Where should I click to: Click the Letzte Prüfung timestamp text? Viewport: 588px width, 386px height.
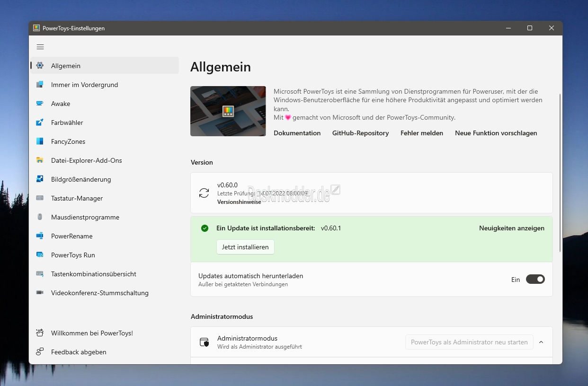(x=263, y=193)
